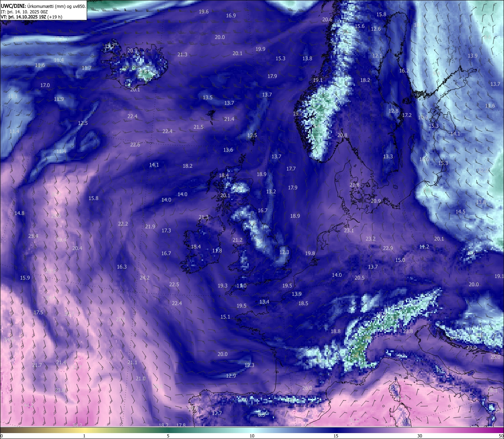Click the map value 22.9

click(x=388, y=248)
